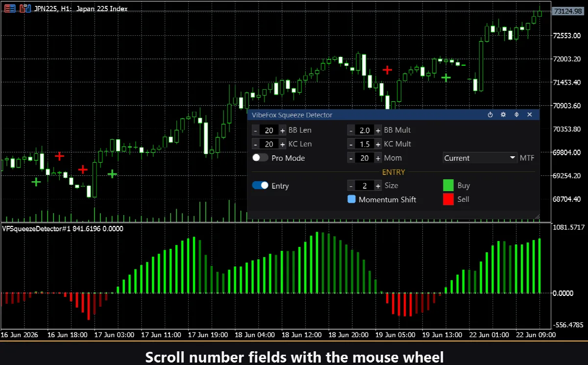Click the diamond pin icon in panel header
This screenshot has height=365, width=588.
click(x=516, y=115)
